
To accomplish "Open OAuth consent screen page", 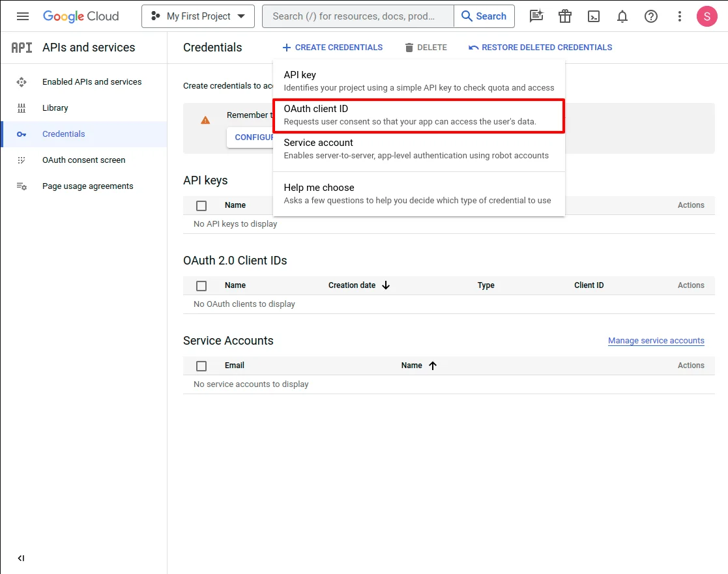I will [83, 160].
